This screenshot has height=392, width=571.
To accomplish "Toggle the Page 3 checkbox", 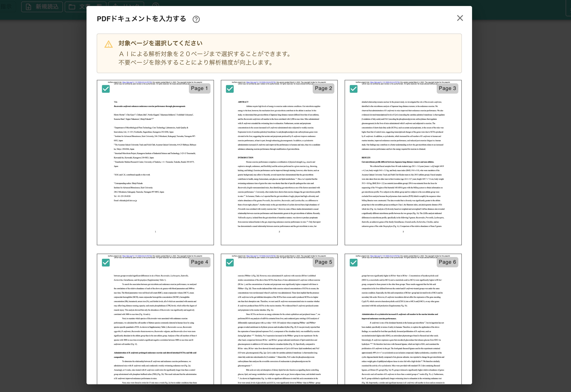I will tap(354, 89).
